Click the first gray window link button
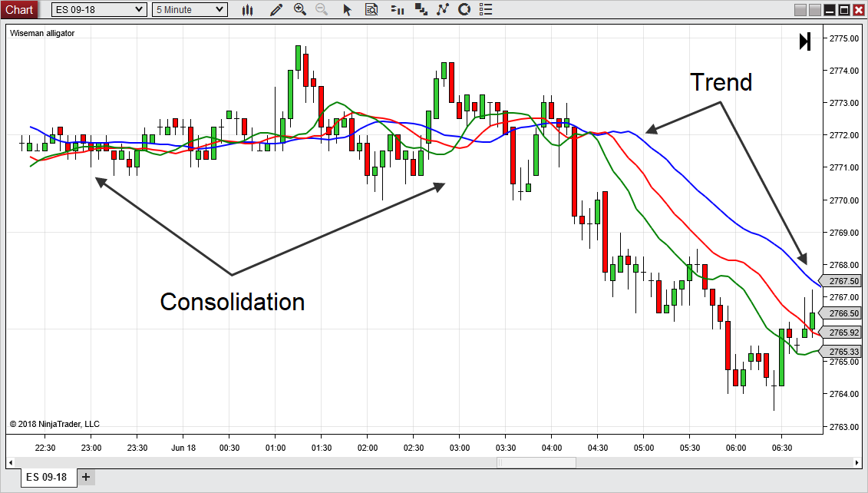 [x=800, y=10]
